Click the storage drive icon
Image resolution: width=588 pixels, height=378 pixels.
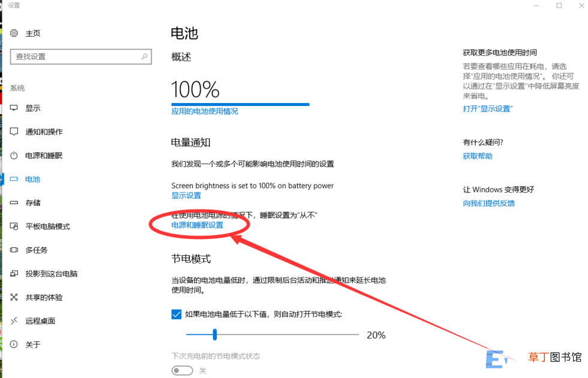pos(14,202)
